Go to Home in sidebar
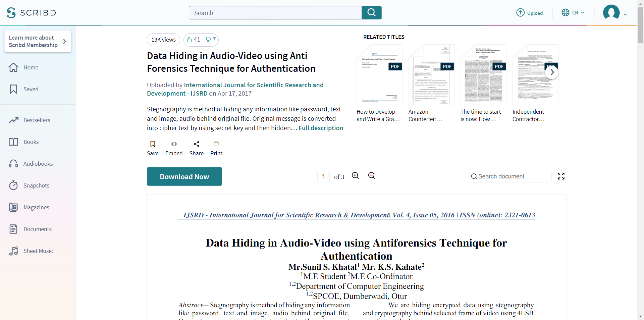The width and height of the screenshot is (644, 320). click(x=23, y=67)
